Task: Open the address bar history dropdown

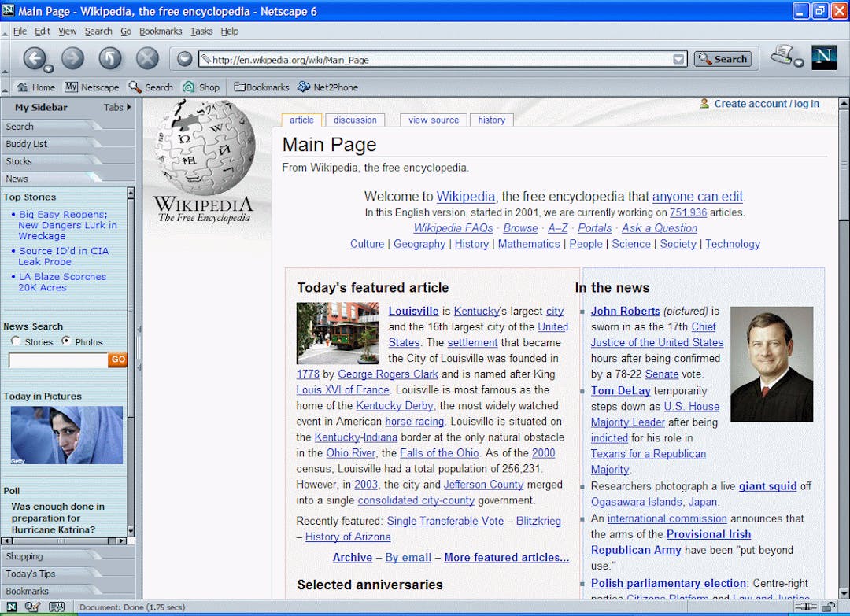Action: [x=678, y=58]
